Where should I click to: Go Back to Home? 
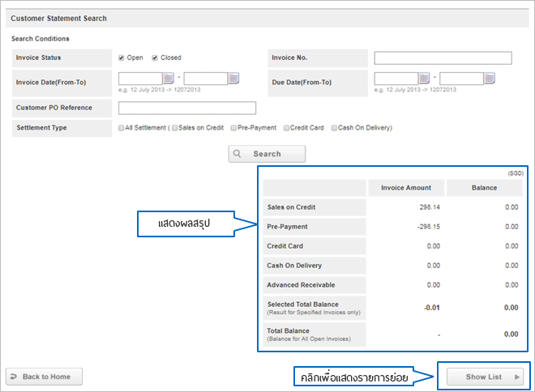(x=45, y=377)
